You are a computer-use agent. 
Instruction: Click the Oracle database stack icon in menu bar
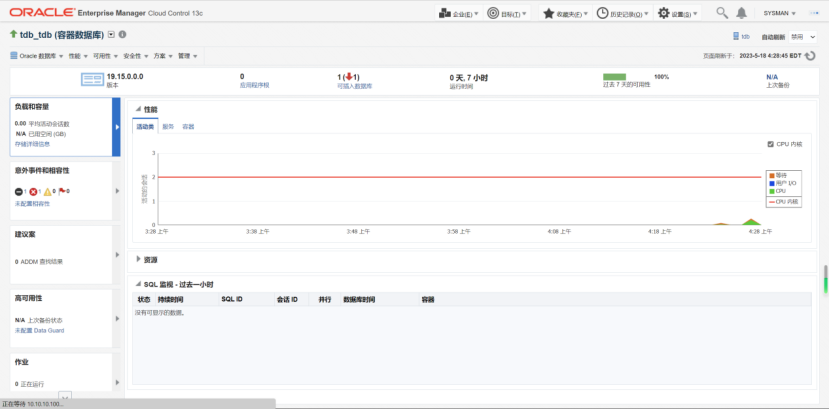(14, 56)
